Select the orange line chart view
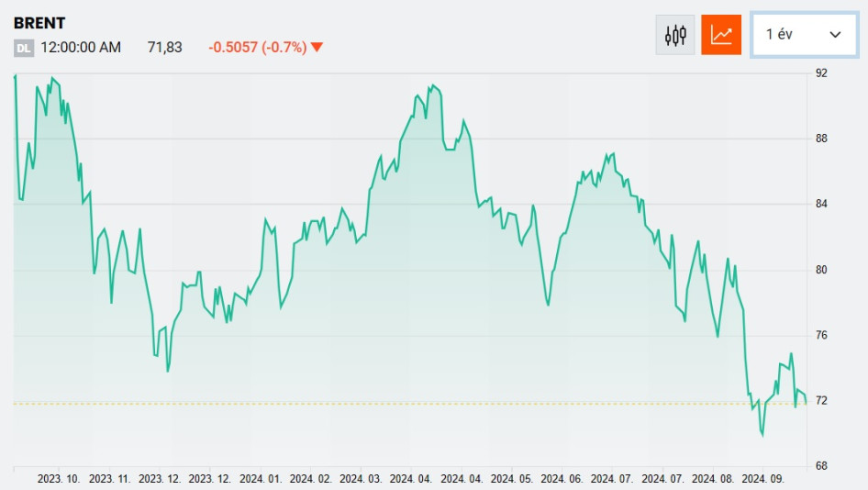The image size is (868, 490). click(721, 35)
